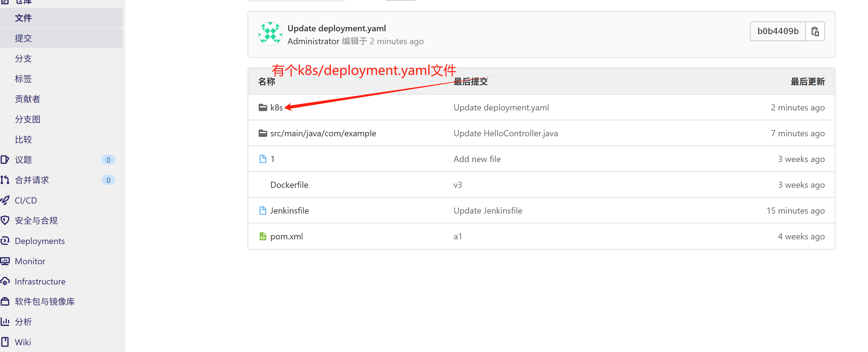The height and width of the screenshot is (352, 868).
Task: Click the CI/CD rocket icon
Action: coord(5,200)
